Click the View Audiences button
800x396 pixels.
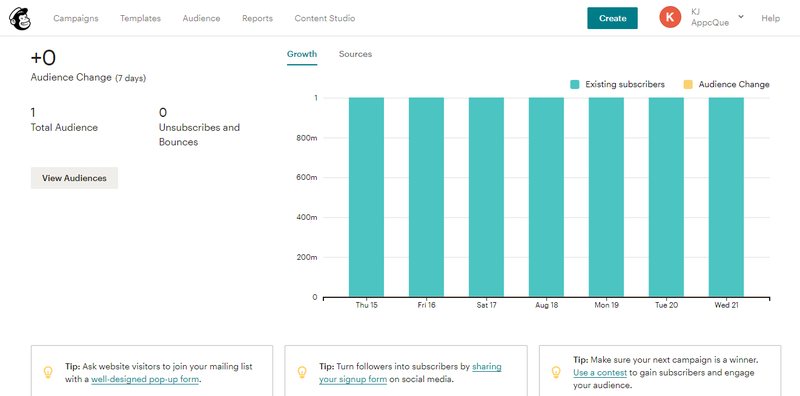click(x=74, y=178)
